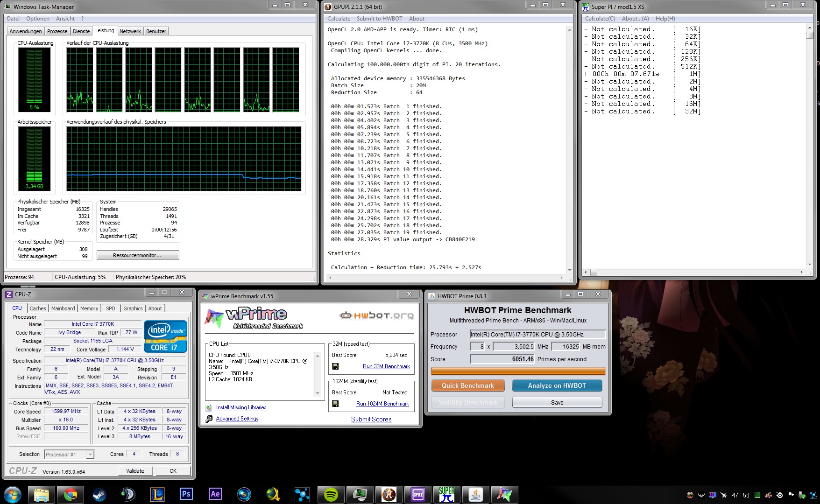The width and height of the screenshot is (820, 504).
Task: Open the Caches tab in CPU-Z
Action: tap(38, 308)
